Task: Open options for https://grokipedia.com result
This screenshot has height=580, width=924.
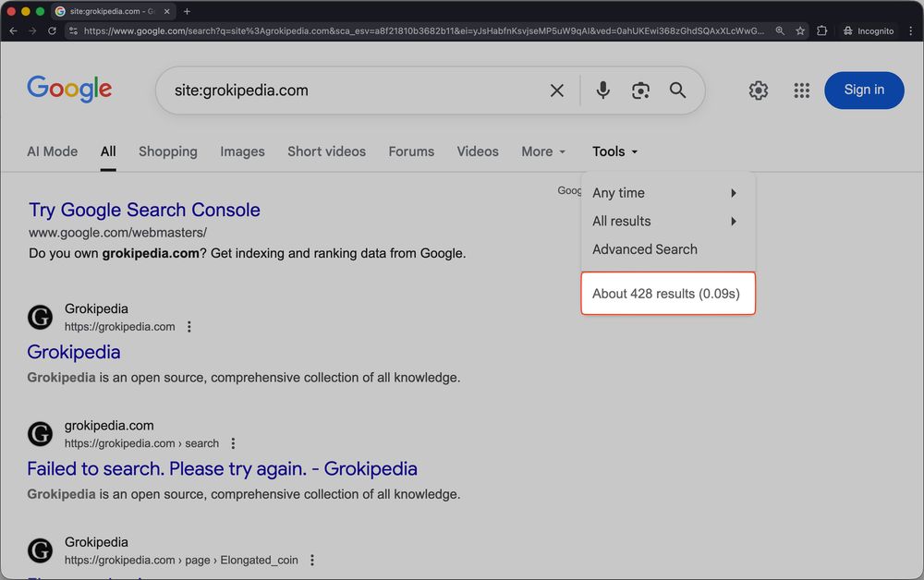Action: [x=189, y=327]
